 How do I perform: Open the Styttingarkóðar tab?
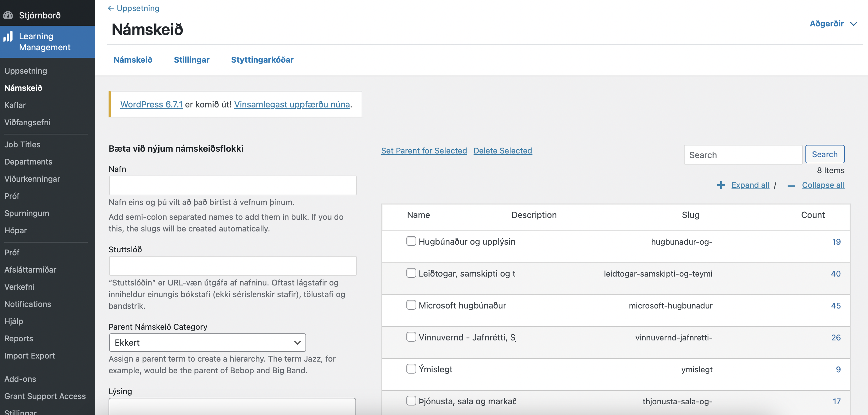point(262,60)
